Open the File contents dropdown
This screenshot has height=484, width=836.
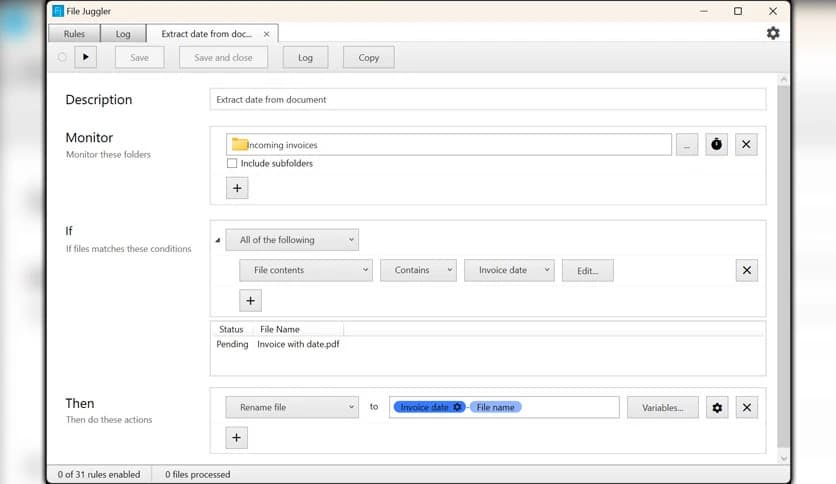tap(306, 270)
